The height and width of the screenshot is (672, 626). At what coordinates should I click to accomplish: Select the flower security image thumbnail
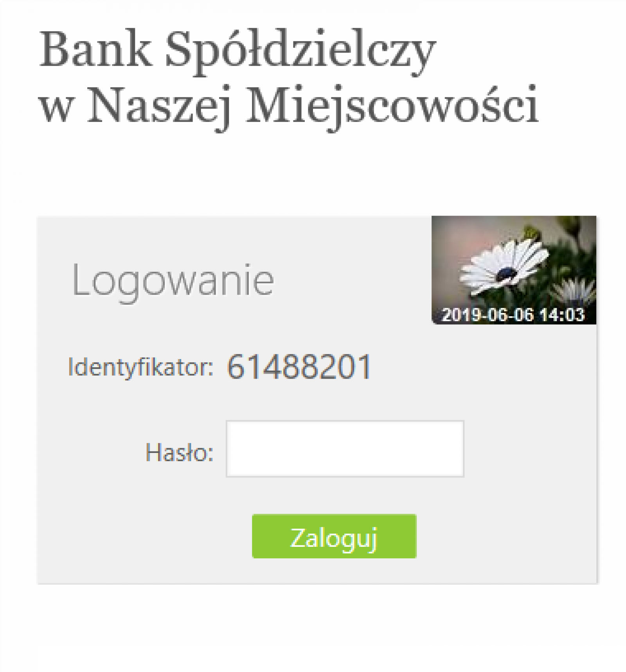514,270
